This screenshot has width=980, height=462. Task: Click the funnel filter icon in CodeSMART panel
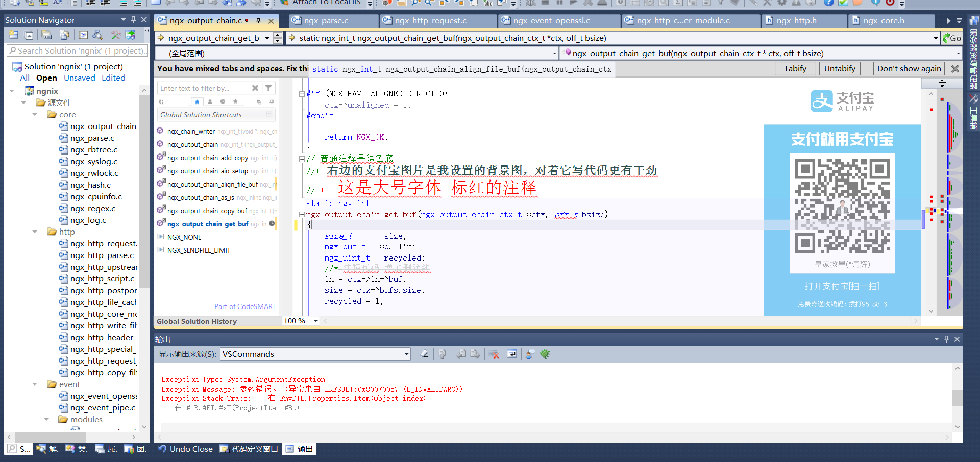tap(268, 88)
